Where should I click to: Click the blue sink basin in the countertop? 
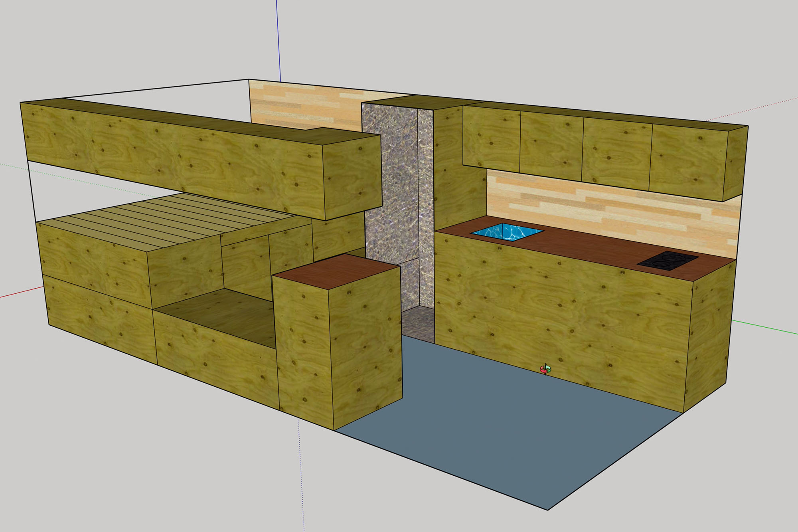(x=507, y=232)
